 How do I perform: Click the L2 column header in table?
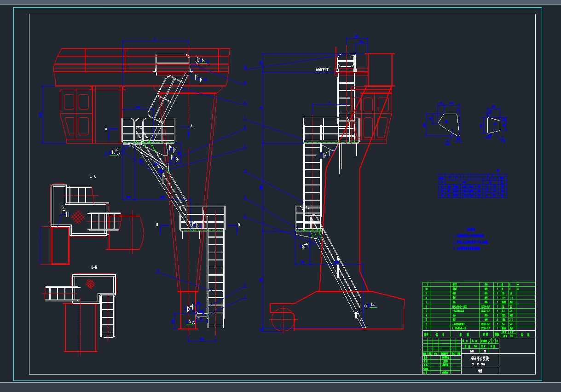479,177
